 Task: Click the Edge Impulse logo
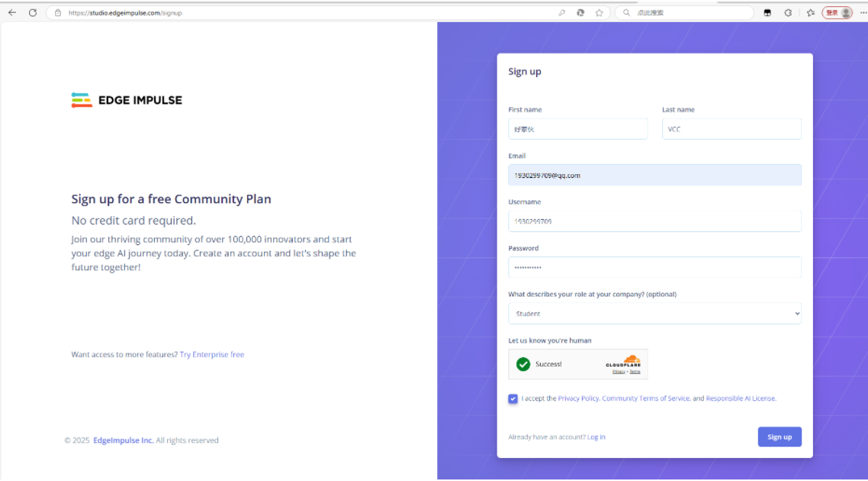pos(127,100)
